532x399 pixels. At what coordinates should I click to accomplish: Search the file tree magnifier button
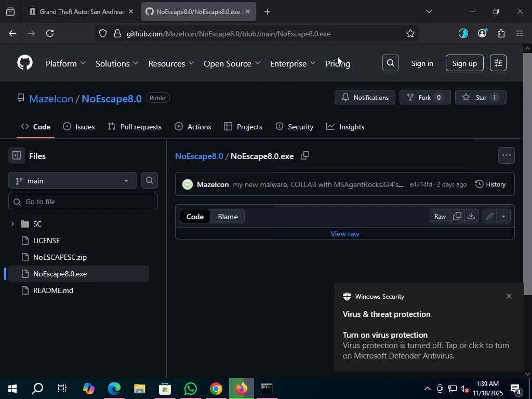point(149,180)
